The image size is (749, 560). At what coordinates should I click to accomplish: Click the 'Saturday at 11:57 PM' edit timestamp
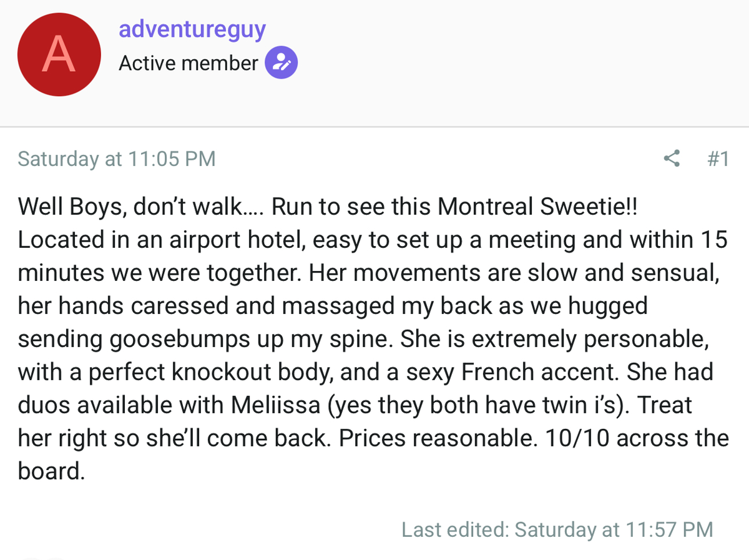(x=614, y=529)
